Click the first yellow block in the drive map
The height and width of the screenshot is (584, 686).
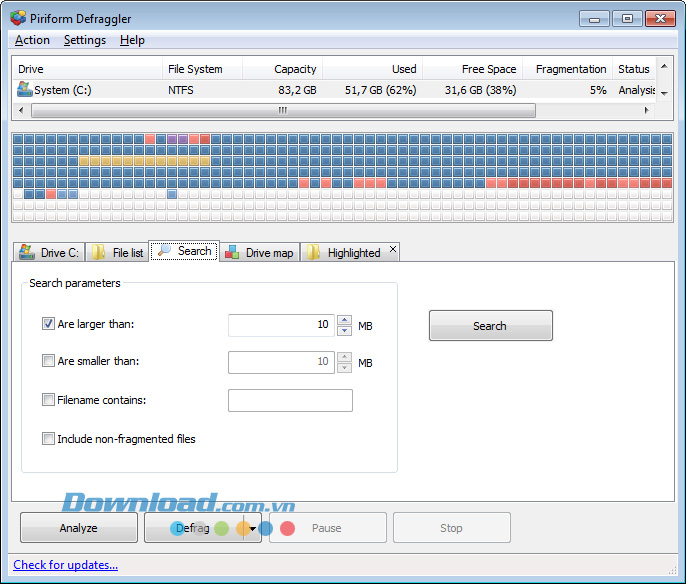pyautogui.click(x=84, y=161)
